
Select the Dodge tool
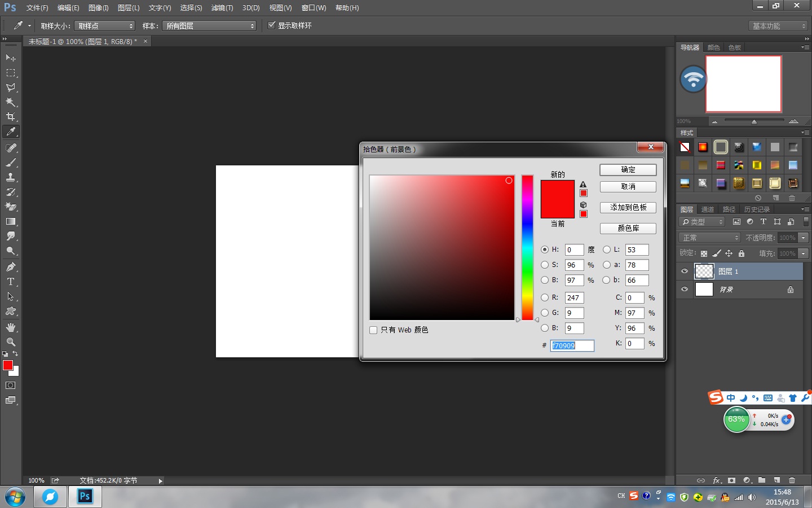[11, 251]
